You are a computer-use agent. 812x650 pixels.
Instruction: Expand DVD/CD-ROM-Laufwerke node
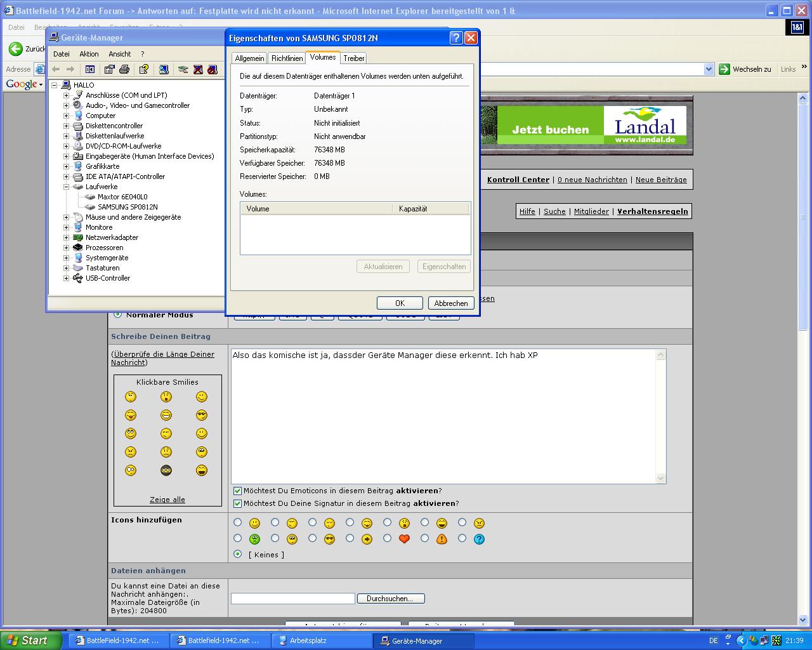click(x=66, y=146)
